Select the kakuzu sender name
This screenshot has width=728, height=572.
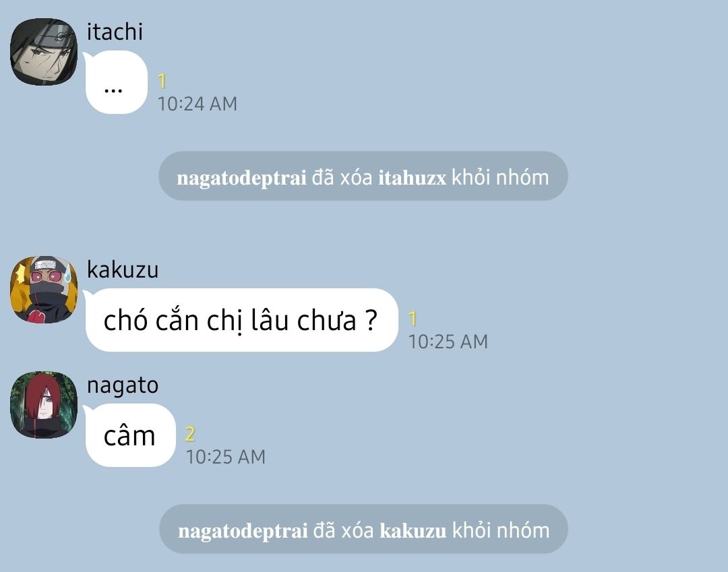[x=123, y=269]
